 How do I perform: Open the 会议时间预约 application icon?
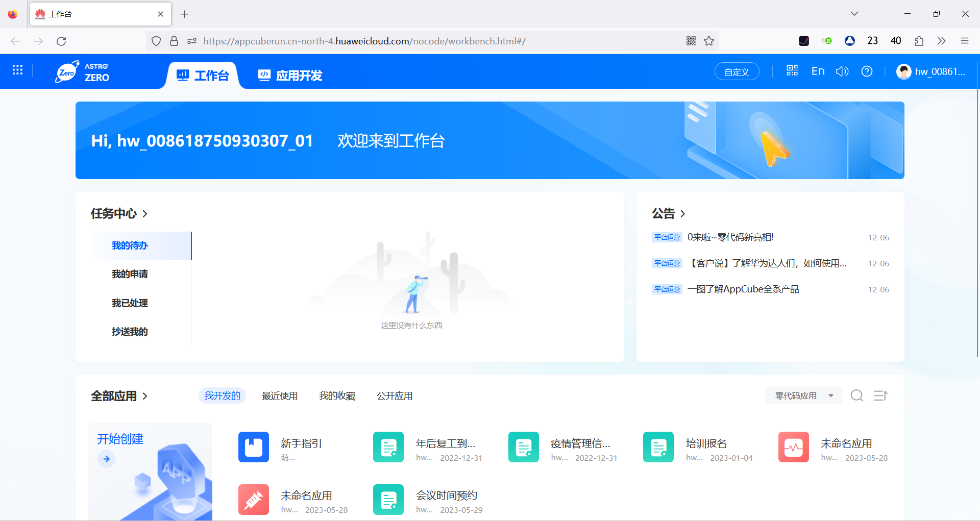[388, 499]
